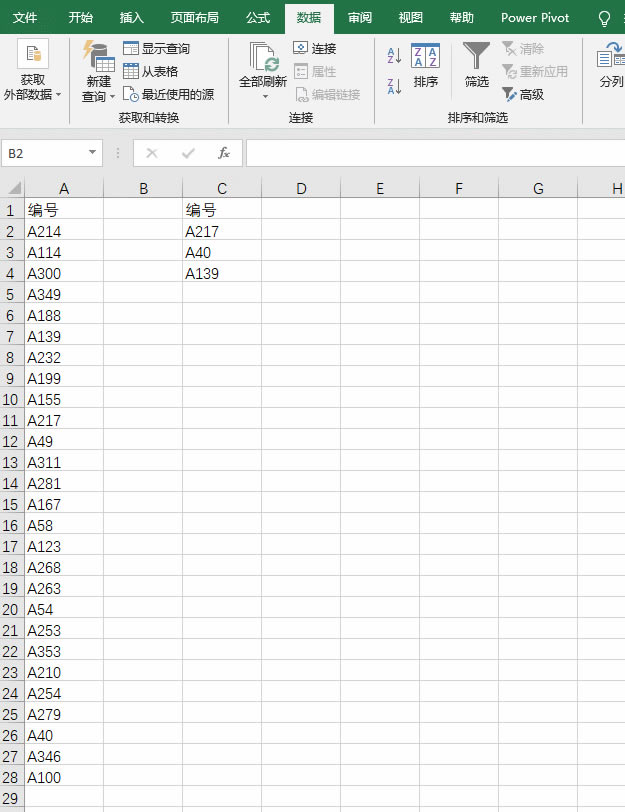Click insert function fx icon

(x=224, y=153)
